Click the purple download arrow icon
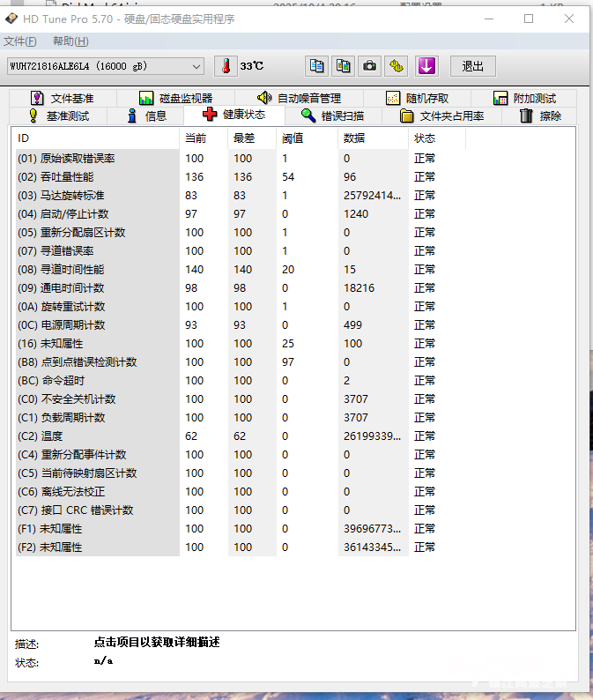This screenshot has width=593, height=700. (427, 66)
